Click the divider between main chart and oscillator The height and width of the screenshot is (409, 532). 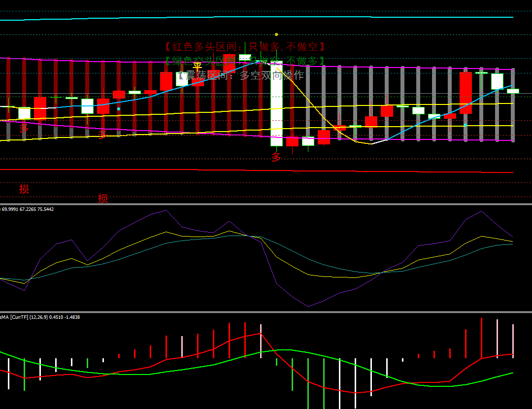(266, 204)
